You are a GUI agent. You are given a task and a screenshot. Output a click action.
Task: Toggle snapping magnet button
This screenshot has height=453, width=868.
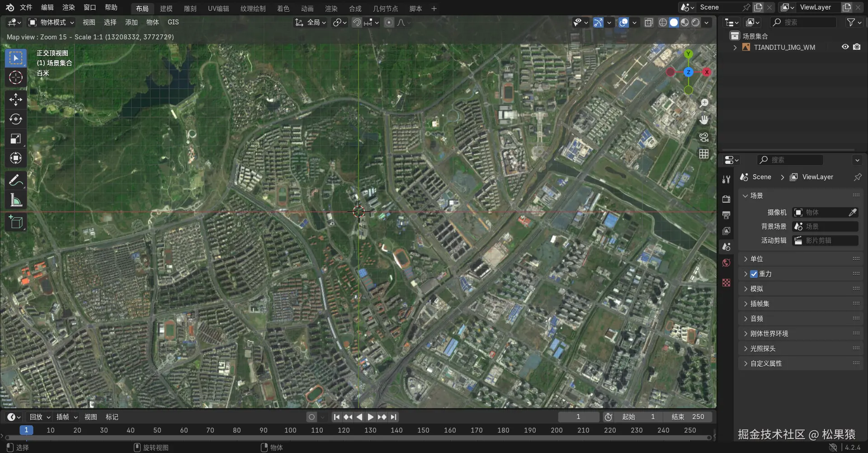click(x=357, y=22)
